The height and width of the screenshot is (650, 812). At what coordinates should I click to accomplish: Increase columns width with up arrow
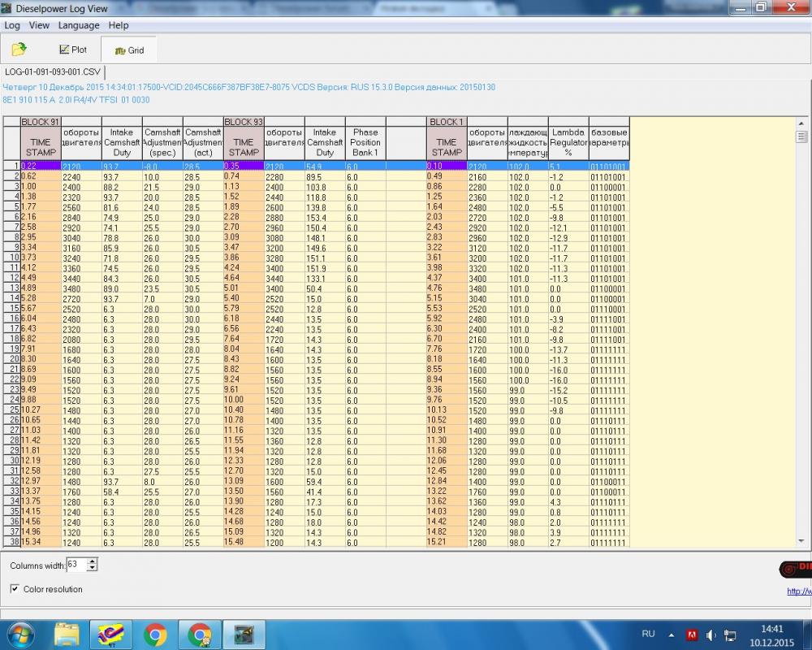pos(92,561)
